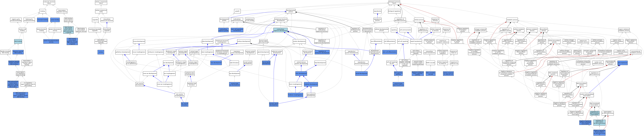Click the blue "Wnt signaling pathway" node
644x136 pixels.
point(398,73)
